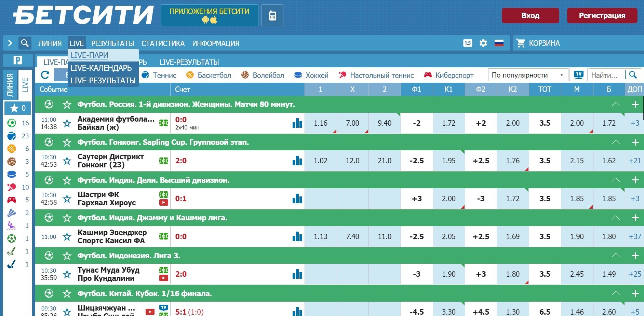The image size is (644, 316).
Task: Favorite the Индия Дели Высший дивизион league
Action: [x=67, y=180]
